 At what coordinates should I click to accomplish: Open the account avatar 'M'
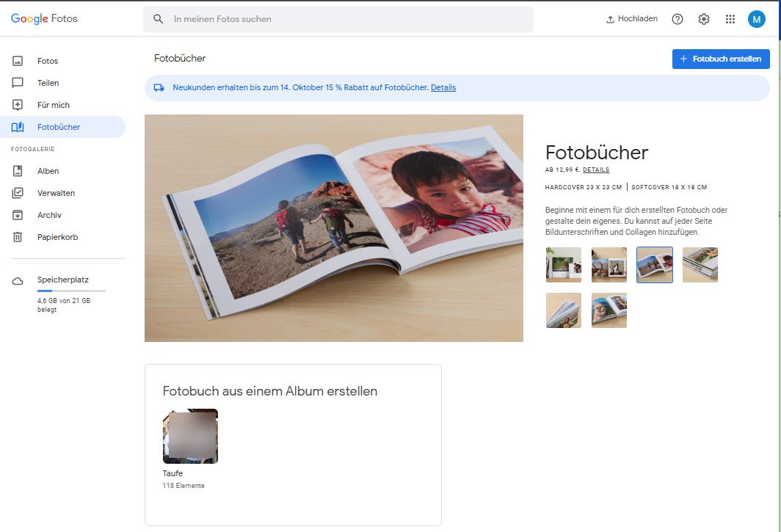[x=756, y=19]
